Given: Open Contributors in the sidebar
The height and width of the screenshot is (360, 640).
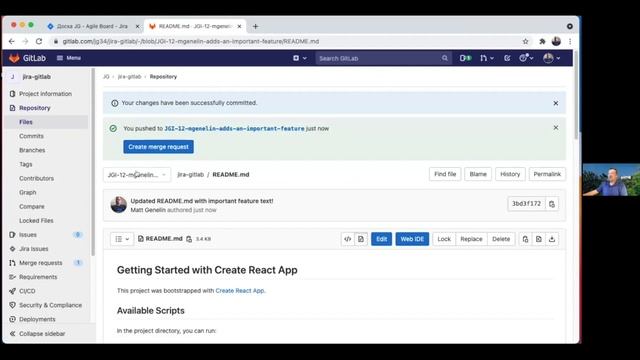Looking at the screenshot, I should click(36, 178).
